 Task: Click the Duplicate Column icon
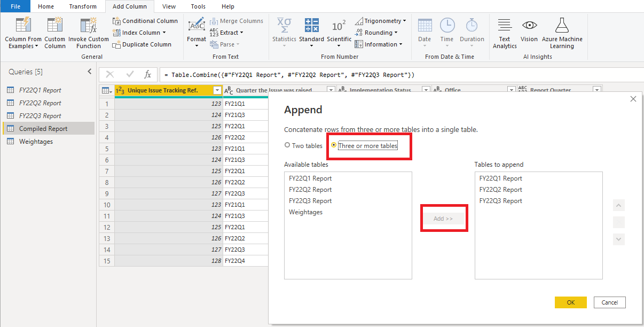pos(117,44)
